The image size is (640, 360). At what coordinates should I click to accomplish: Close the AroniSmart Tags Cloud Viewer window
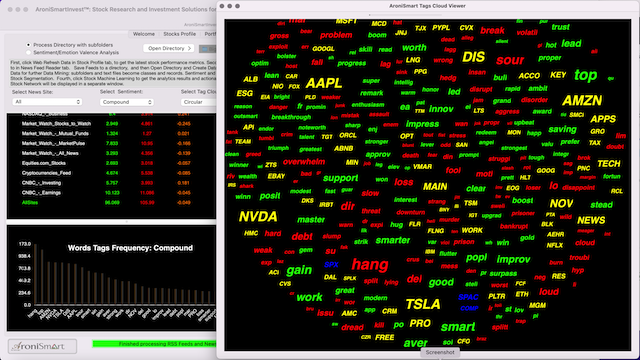[222, 6]
